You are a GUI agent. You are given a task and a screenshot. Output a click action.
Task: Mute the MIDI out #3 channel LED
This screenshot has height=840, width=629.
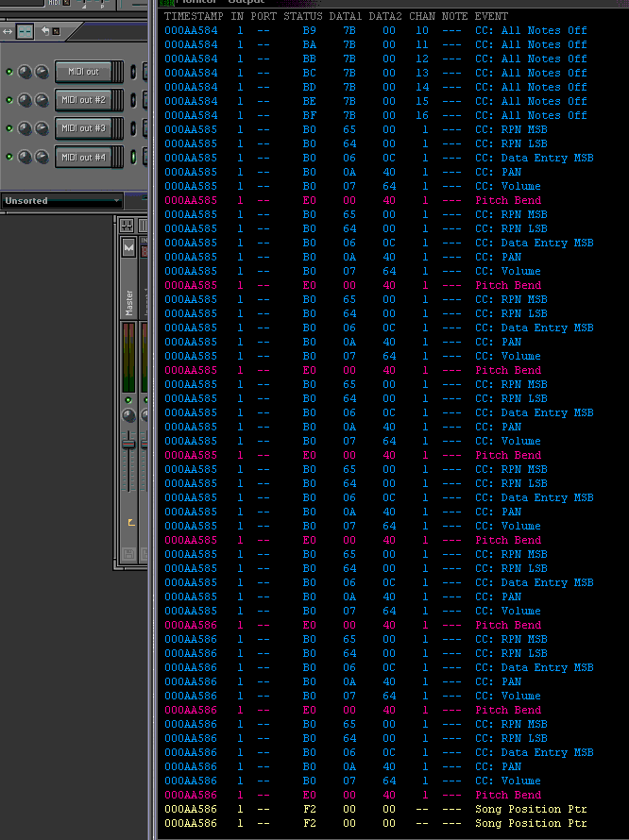[9, 128]
